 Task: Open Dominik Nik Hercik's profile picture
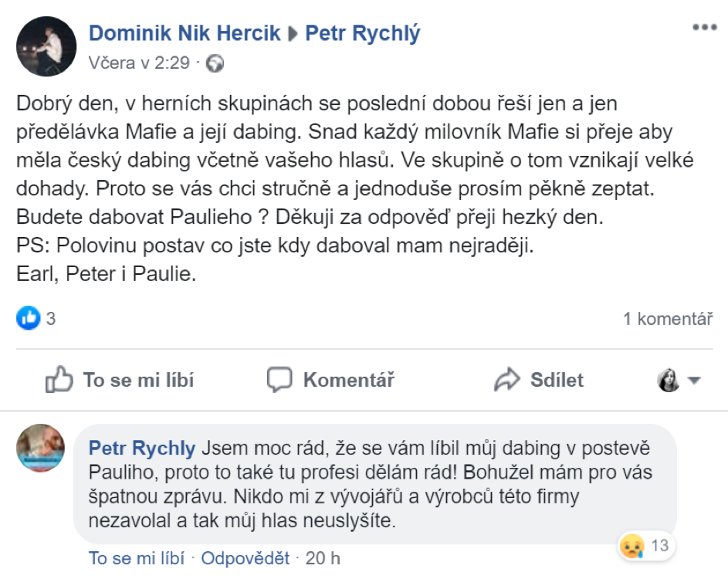tap(46, 46)
